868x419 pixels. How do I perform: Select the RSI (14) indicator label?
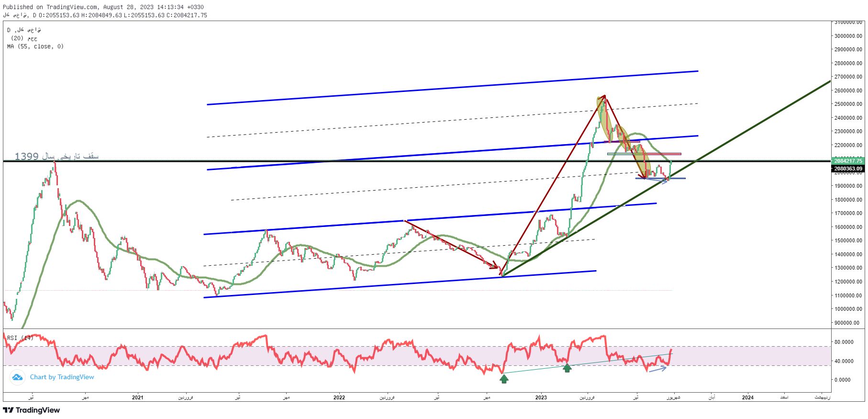pyautogui.click(x=20, y=338)
